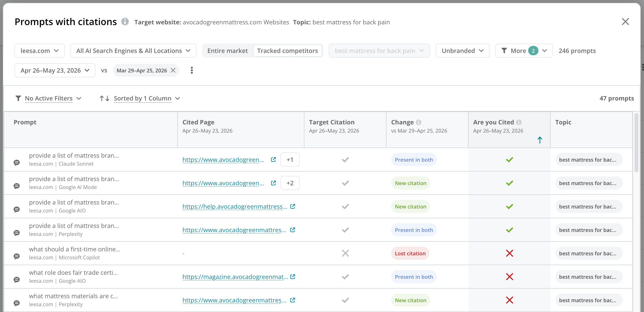Viewport: 644px width, 312px height.
Task: Click the Lost citation badge
Action: pos(410,253)
